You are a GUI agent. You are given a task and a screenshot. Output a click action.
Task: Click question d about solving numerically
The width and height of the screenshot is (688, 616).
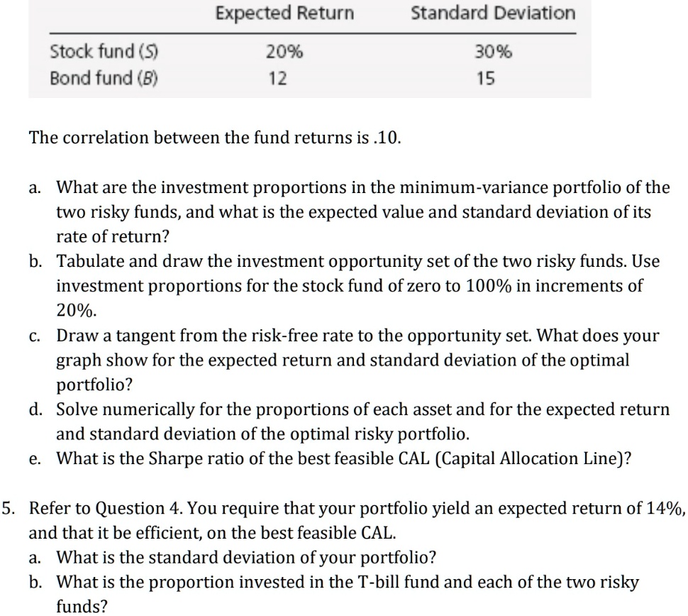coord(350,422)
